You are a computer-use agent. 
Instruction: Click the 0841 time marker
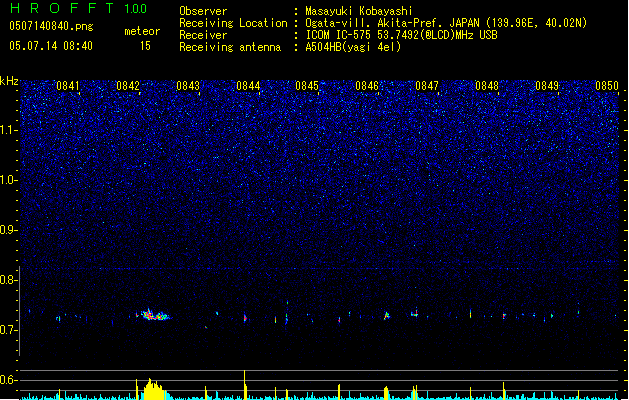pos(67,86)
